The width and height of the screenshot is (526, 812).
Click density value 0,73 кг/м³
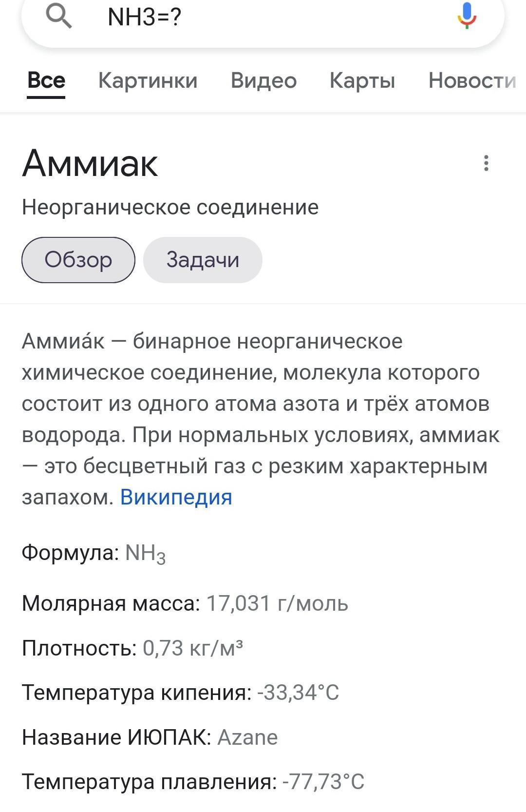click(x=193, y=648)
